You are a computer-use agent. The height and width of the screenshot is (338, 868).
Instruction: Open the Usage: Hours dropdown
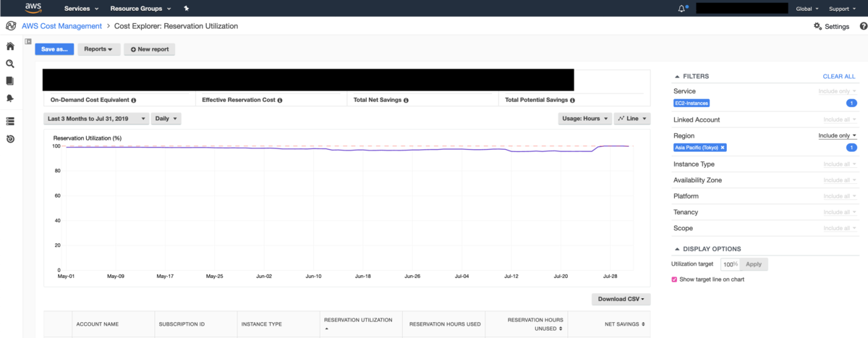point(585,118)
